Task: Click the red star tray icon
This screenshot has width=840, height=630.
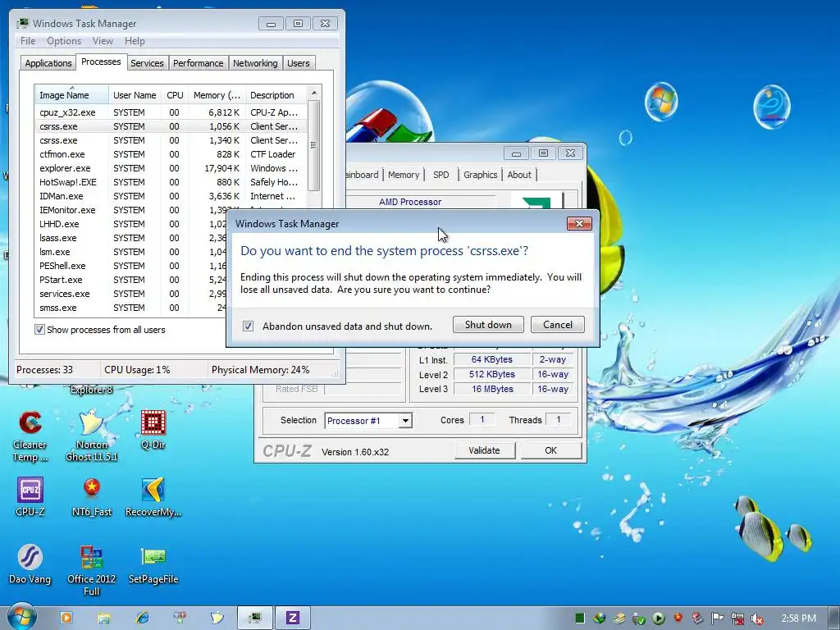Action: [678, 617]
